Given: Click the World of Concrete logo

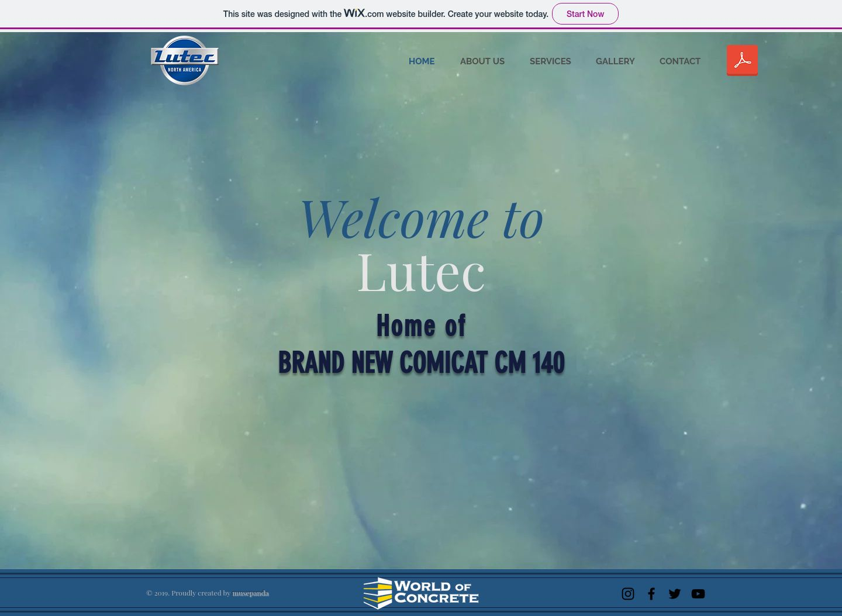Looking at the screenshot, I should [421, 593].
